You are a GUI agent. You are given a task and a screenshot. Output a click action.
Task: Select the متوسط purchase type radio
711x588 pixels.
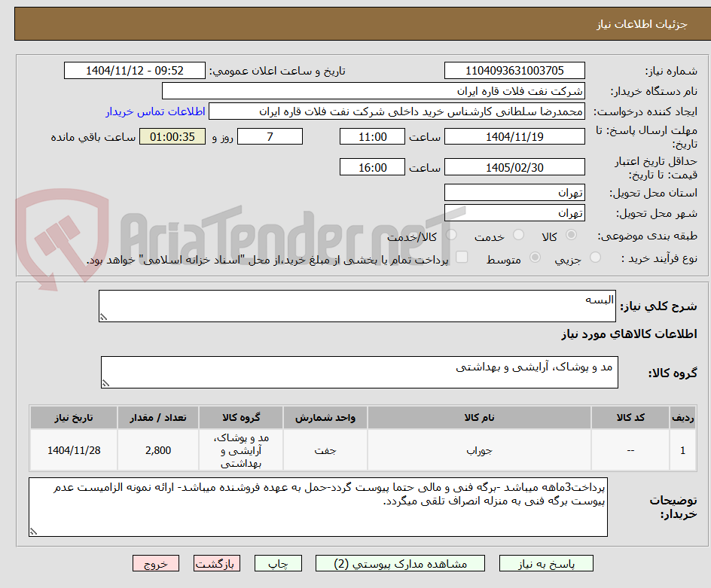pos(535,257)
